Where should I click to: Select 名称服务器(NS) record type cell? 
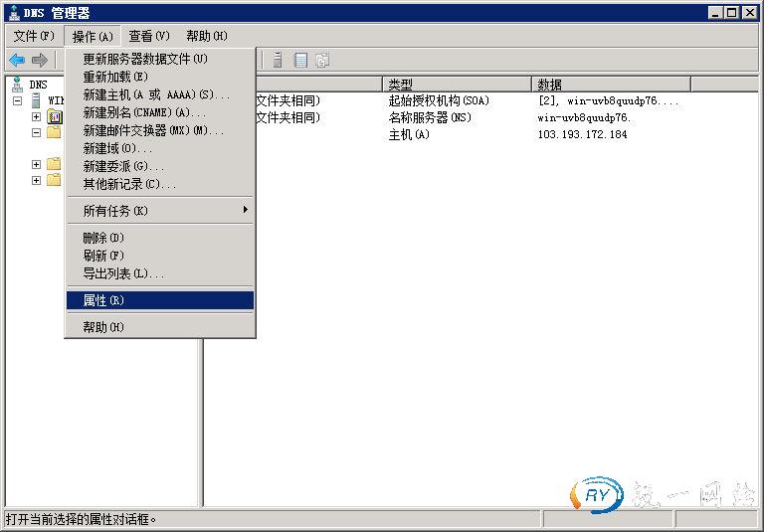pyautogui.click(x=430, y=117)
